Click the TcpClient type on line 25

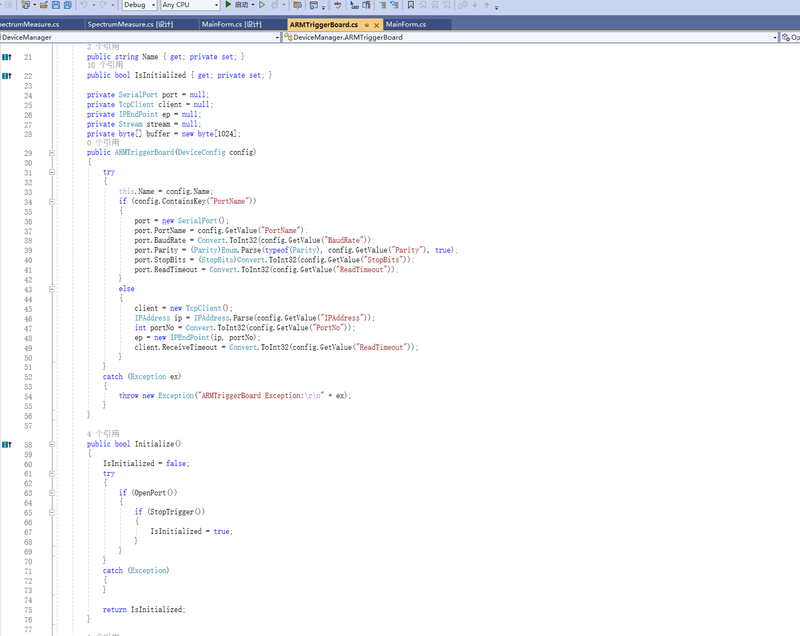[136, 105]
